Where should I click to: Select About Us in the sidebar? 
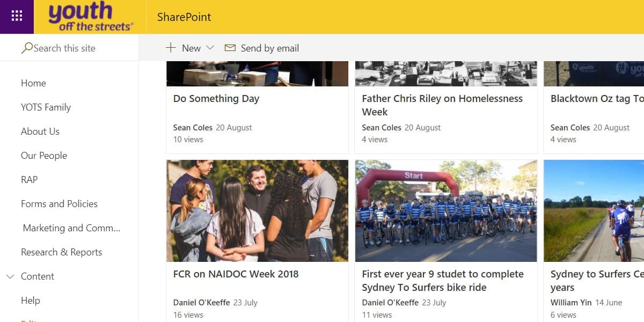coord(40,131)
